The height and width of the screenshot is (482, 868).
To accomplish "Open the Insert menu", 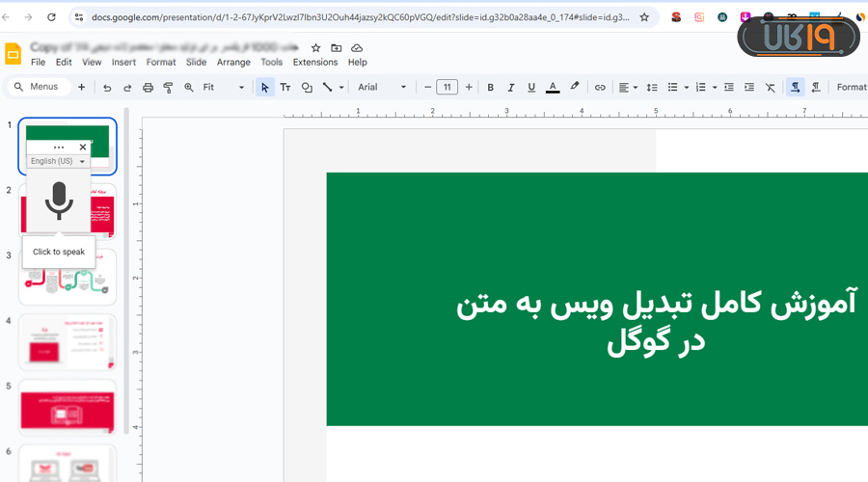I will 123,62.
